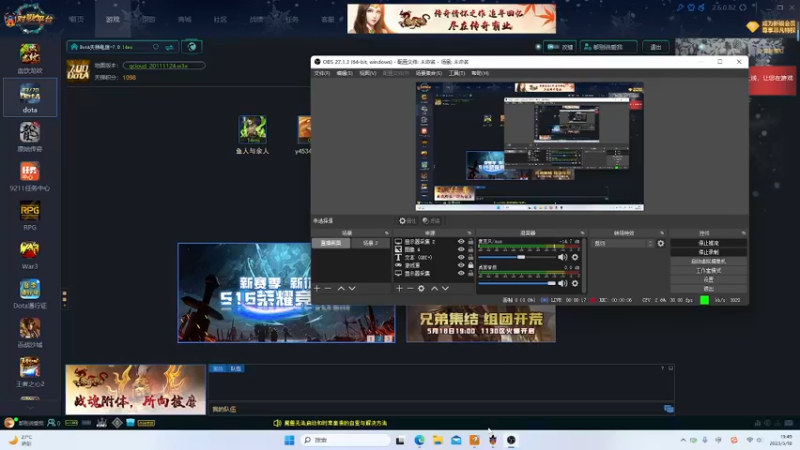The height and width of the screenshot is (450, 800).
Task: Expand the sidebar game list downward
Action: tap(30, 408)
